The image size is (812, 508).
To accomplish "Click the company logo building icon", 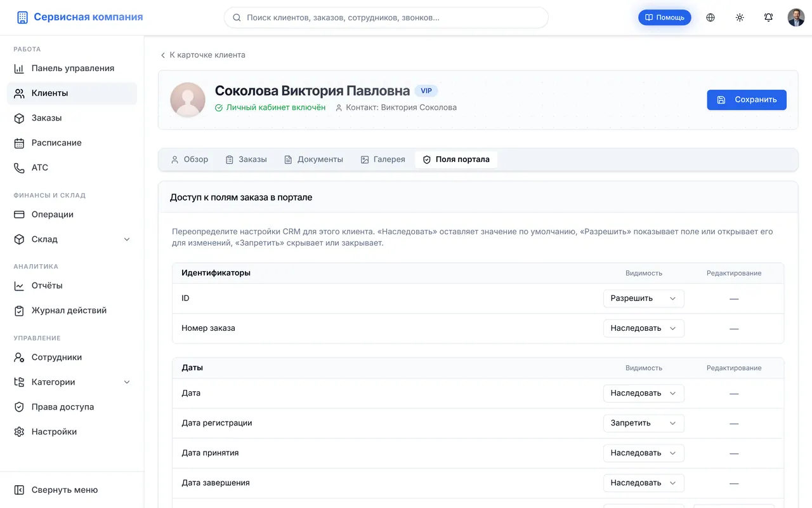I will 23,17.
